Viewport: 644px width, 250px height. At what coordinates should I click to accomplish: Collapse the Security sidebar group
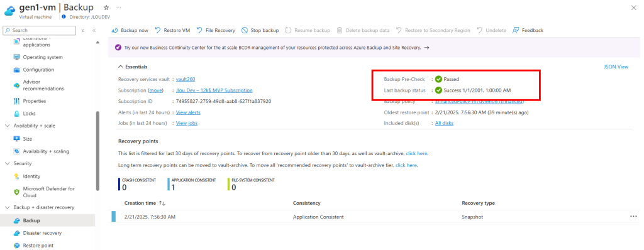coord(8,164)
